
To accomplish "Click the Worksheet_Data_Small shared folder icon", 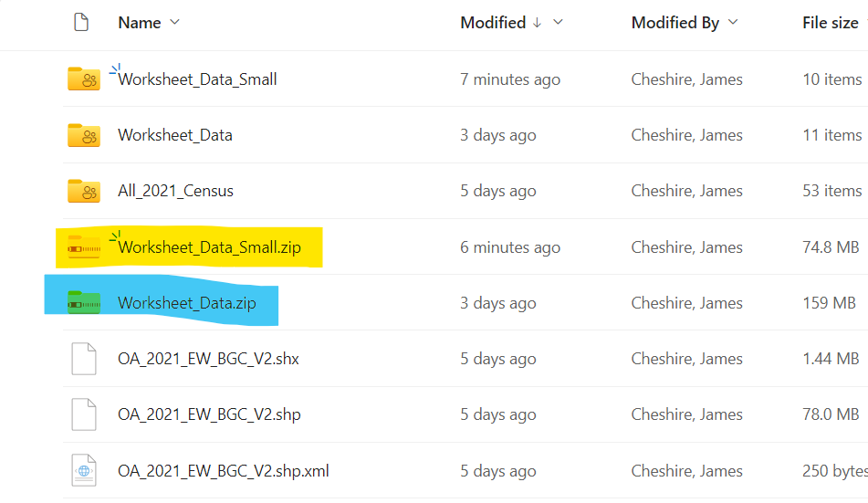I will click(x=84, y=79).
